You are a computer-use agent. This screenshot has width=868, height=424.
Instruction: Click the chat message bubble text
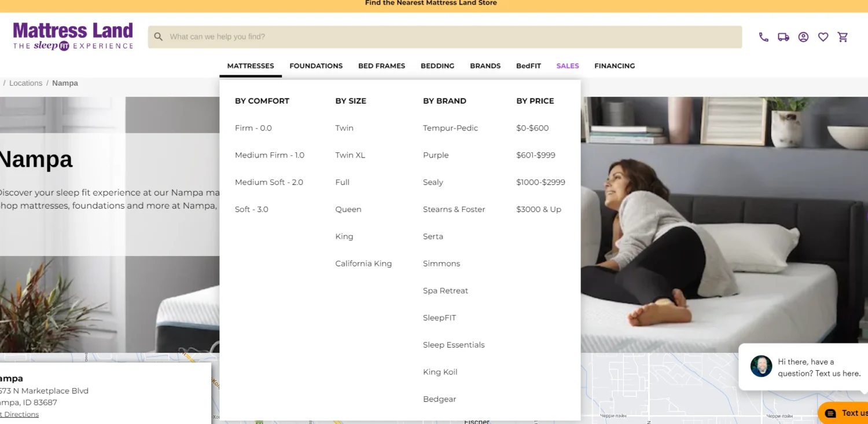[x=819, y=367]
